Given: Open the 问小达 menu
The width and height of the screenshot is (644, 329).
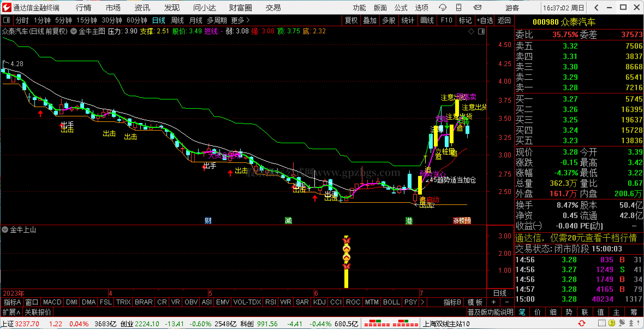Looking at the screenshot, I should click(205, 8).
